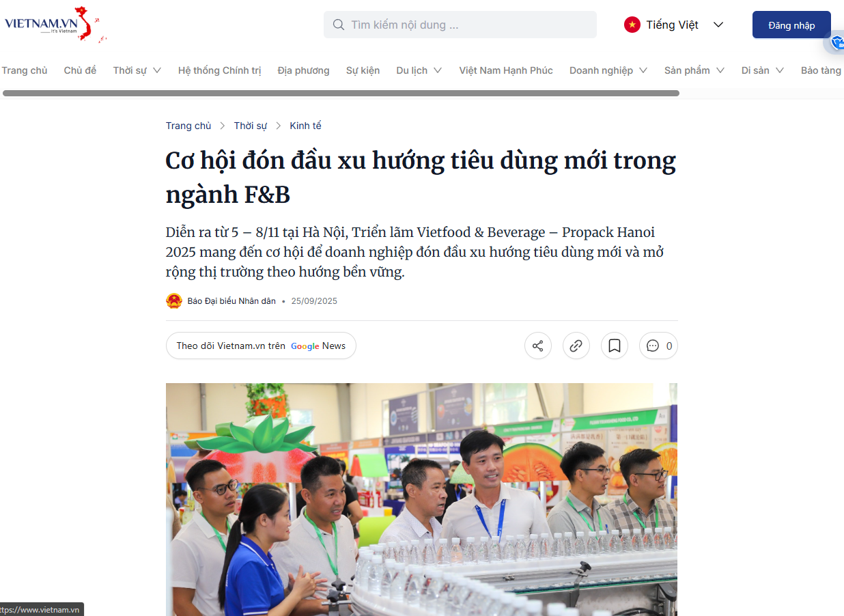Open the comments bubble icon
844x616 pixels.
coord(653,346)
